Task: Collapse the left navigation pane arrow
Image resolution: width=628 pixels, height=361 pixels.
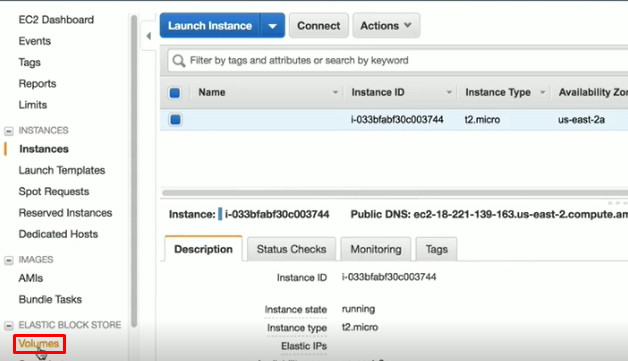Action: (x=149, y=36)
